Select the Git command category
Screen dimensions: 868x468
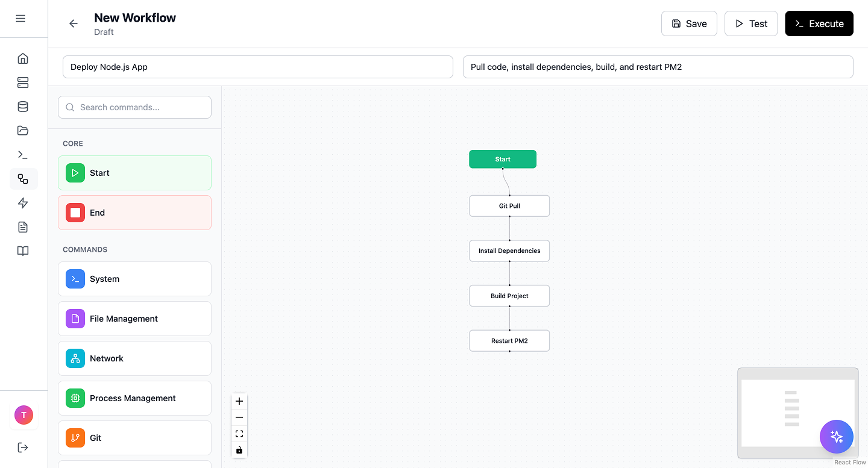pos(134,438)
